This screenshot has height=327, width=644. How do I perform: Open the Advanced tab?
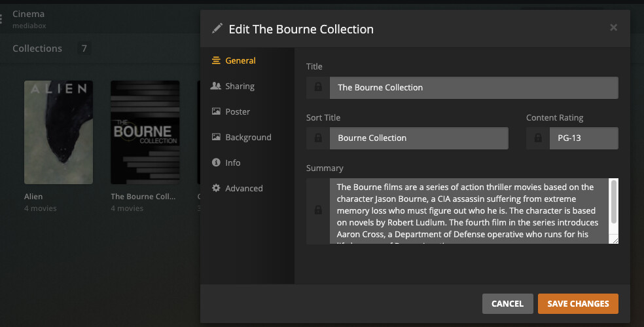coord(237,188)
